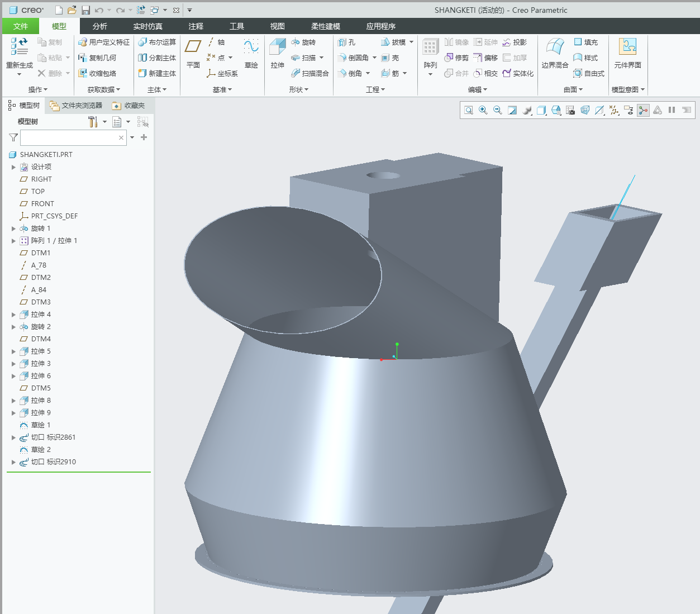
Task: Expand the 拉伸 4 tree node
Action: 13,315
